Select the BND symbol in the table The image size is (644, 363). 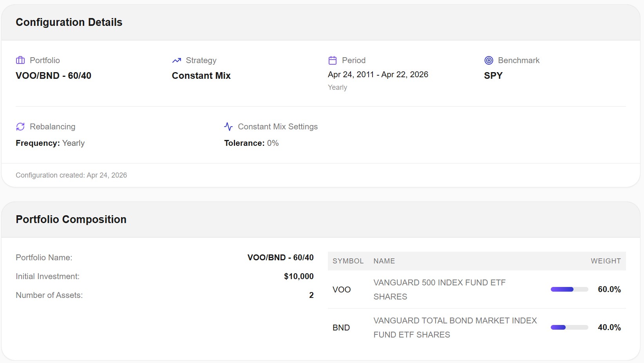click(x=341, y=328)
